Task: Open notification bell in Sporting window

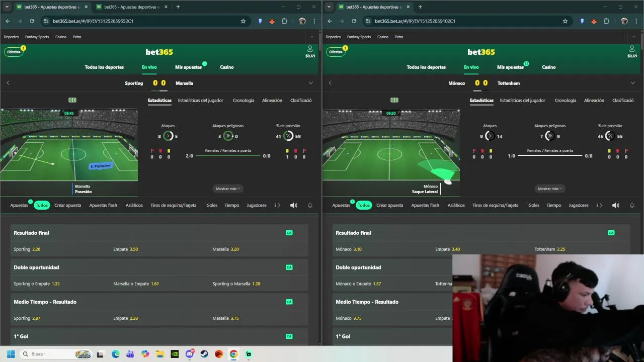Action: point(310,205)
